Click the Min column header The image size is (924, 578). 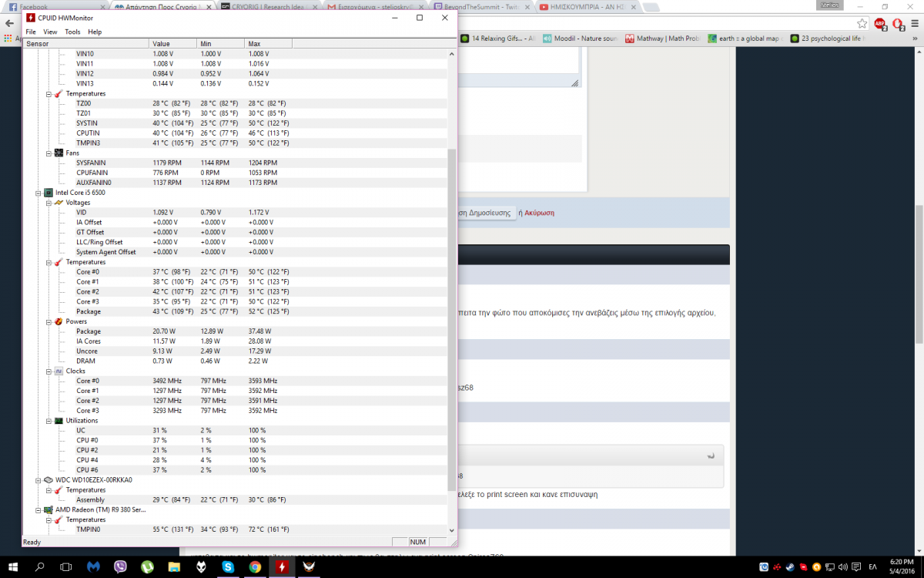[220, 44]
